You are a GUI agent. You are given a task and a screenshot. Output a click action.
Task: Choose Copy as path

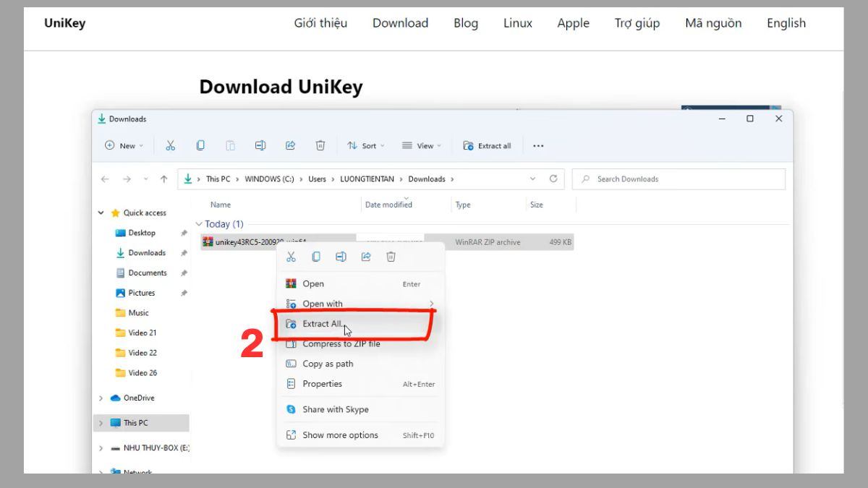click(361, 364)
